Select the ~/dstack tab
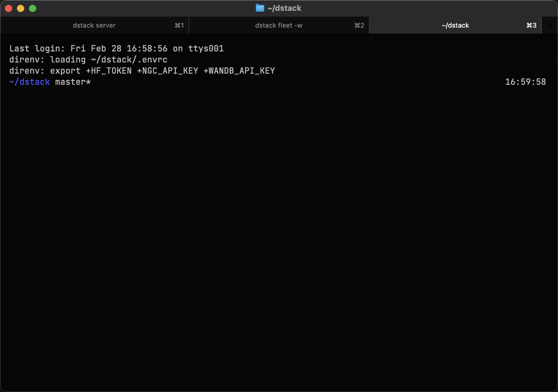The image size is (558, 392). point(455,25)
